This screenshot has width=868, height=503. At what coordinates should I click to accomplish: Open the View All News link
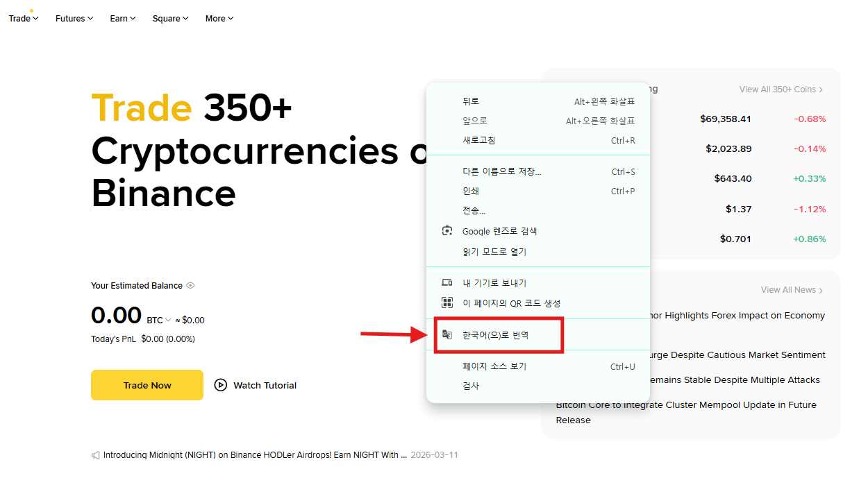(792, 290)
